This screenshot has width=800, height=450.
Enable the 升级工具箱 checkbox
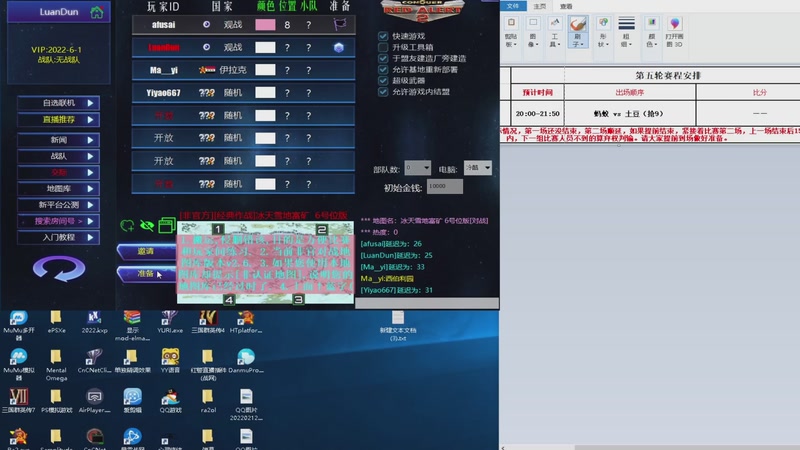tap(383, 47)
